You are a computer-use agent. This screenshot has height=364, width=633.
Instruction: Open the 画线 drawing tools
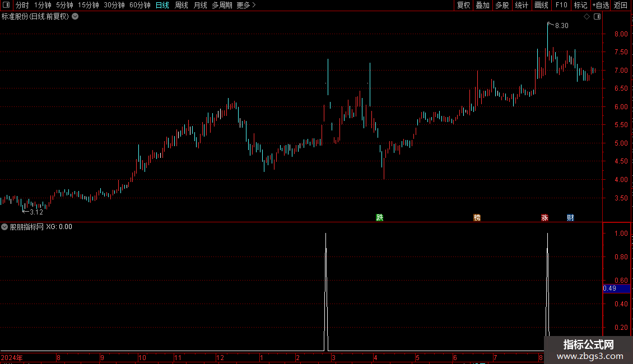(x=541, y=5)
